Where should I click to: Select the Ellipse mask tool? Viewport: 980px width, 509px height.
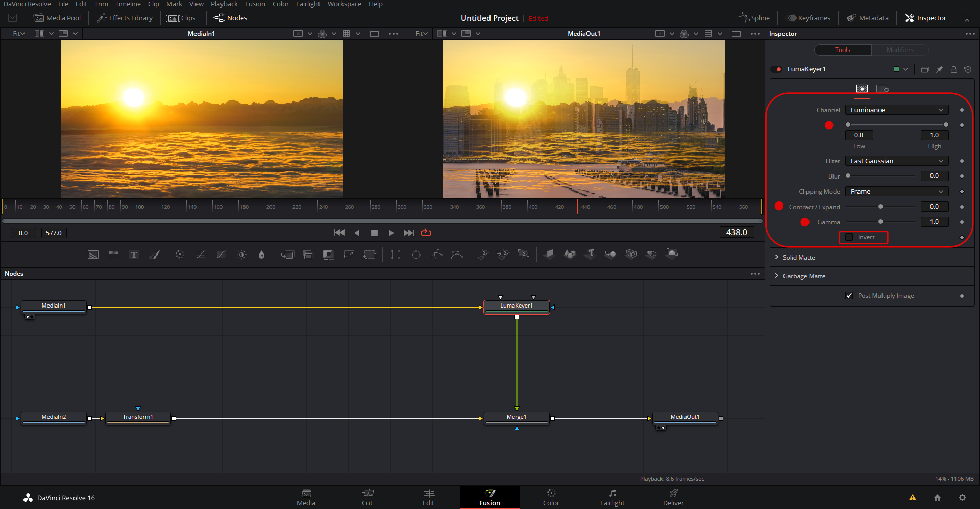416,254
